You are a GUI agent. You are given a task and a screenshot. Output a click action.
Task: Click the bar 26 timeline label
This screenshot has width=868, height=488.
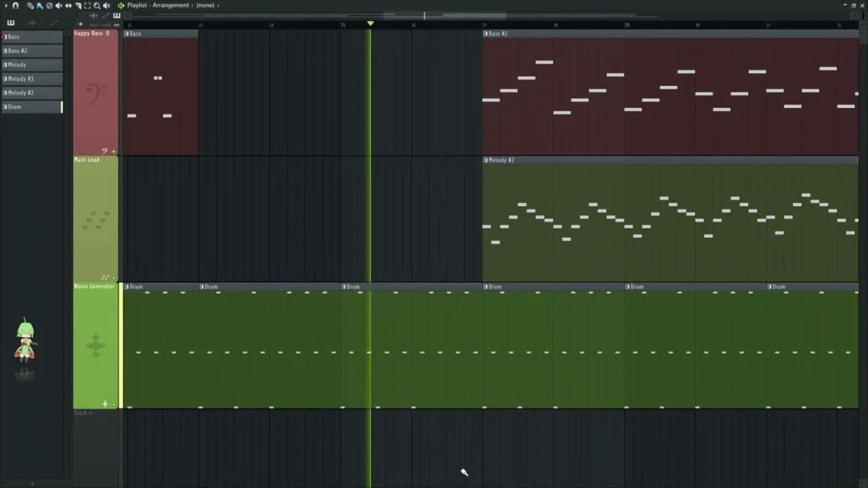(x=414, y=25)
